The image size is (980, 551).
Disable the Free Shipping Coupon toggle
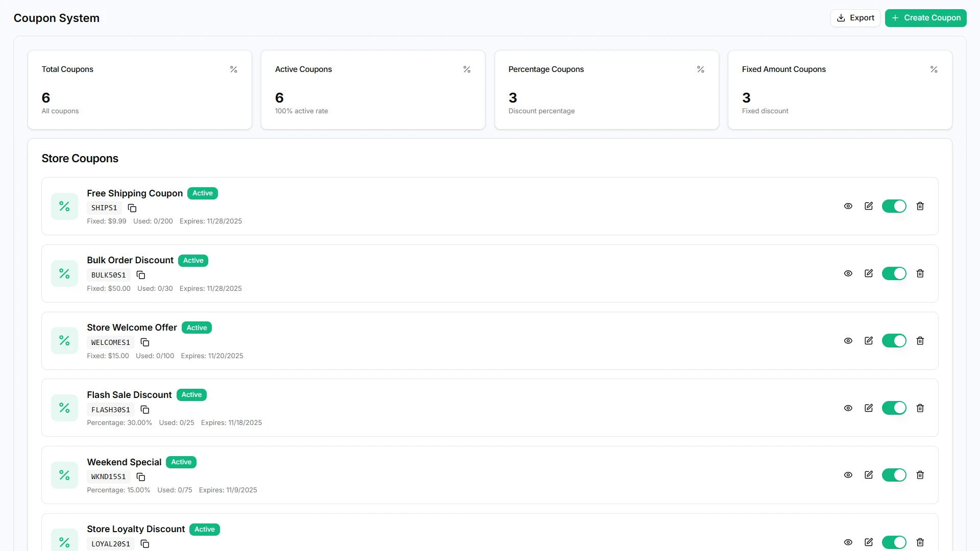click(894, 206)
